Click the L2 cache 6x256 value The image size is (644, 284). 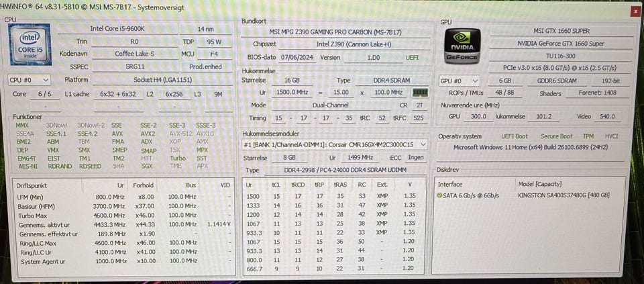(x=174, y=94)
